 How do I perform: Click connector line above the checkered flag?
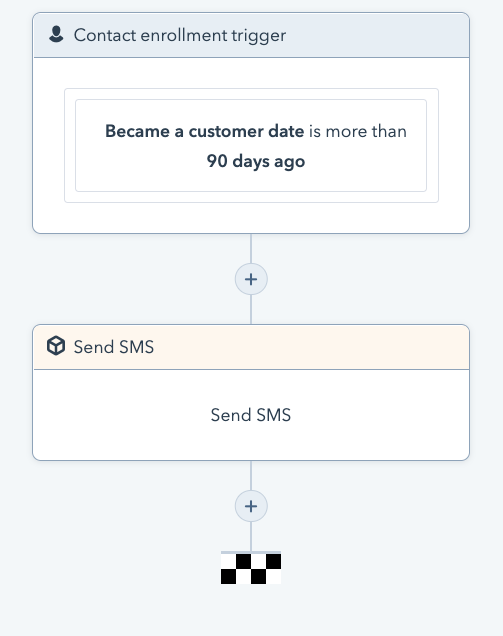[251, 537]
